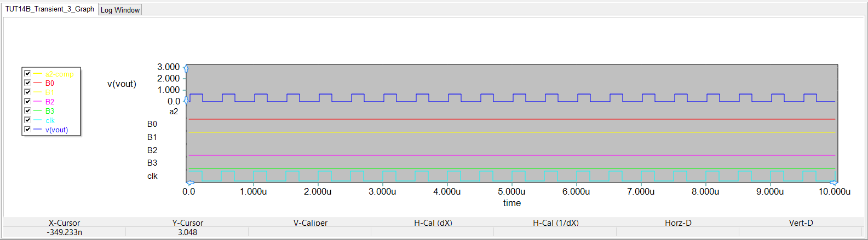The width and height of the screenshot is (868, 240).
Task: Click the magenta B2 legend line swatch
Action: [x=37, y=102]
